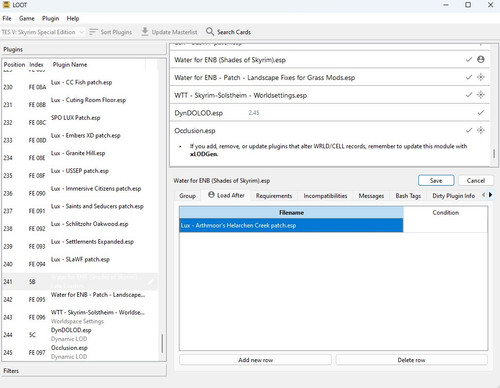Click the user metadata icon on Water for ENB (Shades of Skyrim) card
The height and width of the screenshot is (388, 500).
click(x=481, y=60)
